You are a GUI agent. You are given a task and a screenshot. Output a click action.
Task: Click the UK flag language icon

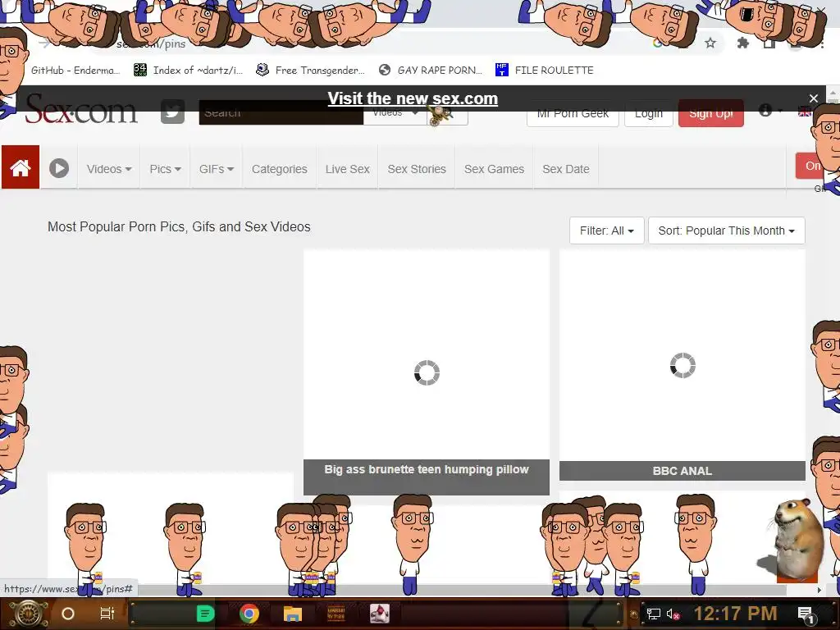pos(804,112)
